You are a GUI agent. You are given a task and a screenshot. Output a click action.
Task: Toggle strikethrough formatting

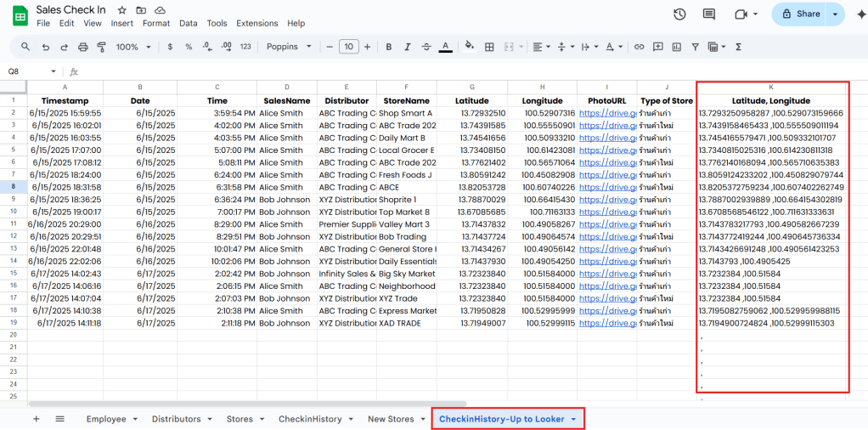426,47
